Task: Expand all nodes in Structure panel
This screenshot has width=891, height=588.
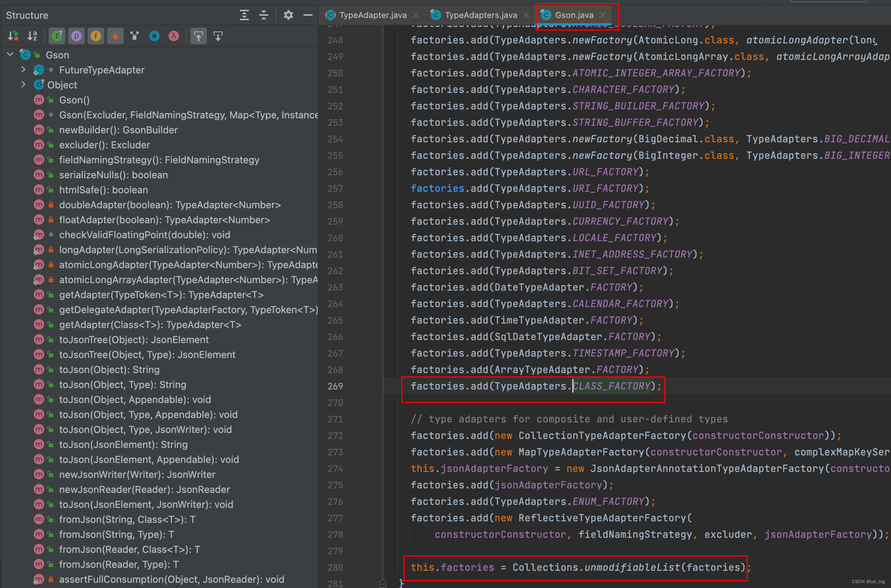Action: (x=244, y=15)
